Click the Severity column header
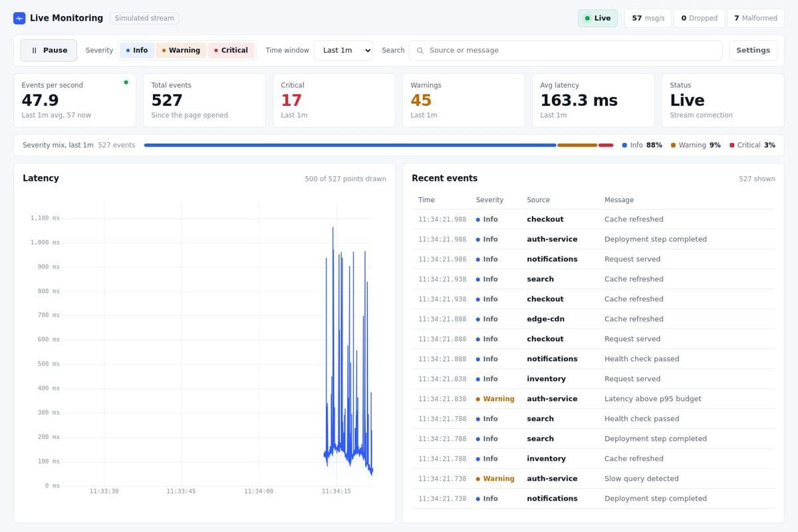The width and height of the screenshot is (798, 532). pyautogui.click(x=489, y=199)
